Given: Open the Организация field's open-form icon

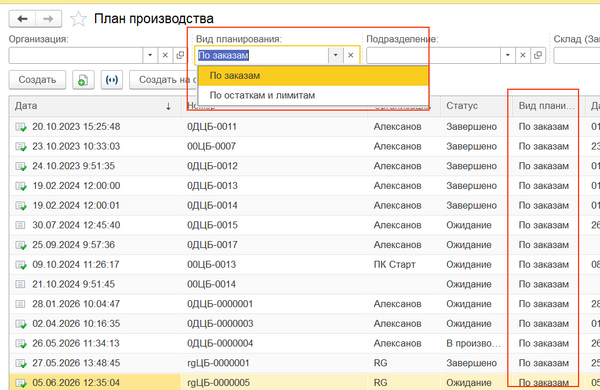Looking at the screenshot, I should (x=179, y=55).
